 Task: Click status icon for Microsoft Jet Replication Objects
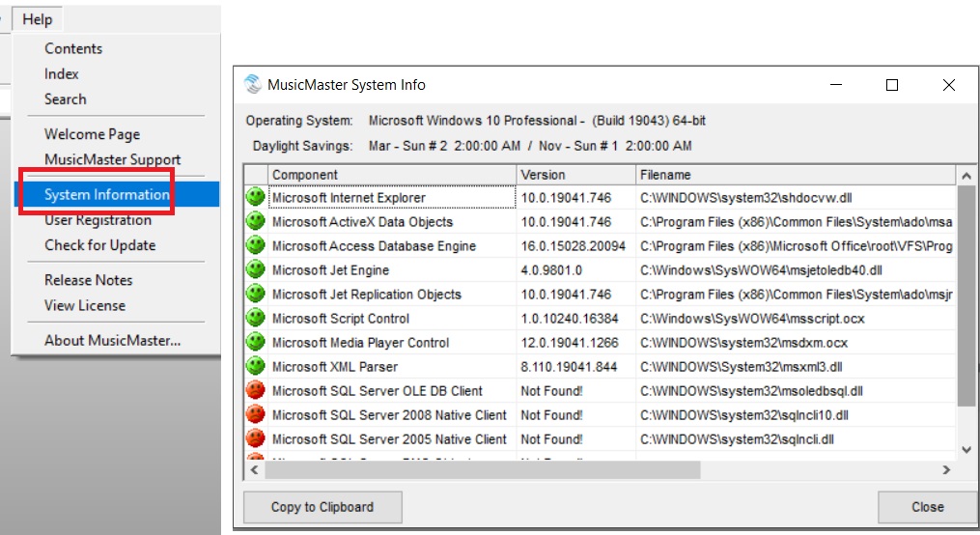pos(255,294)
